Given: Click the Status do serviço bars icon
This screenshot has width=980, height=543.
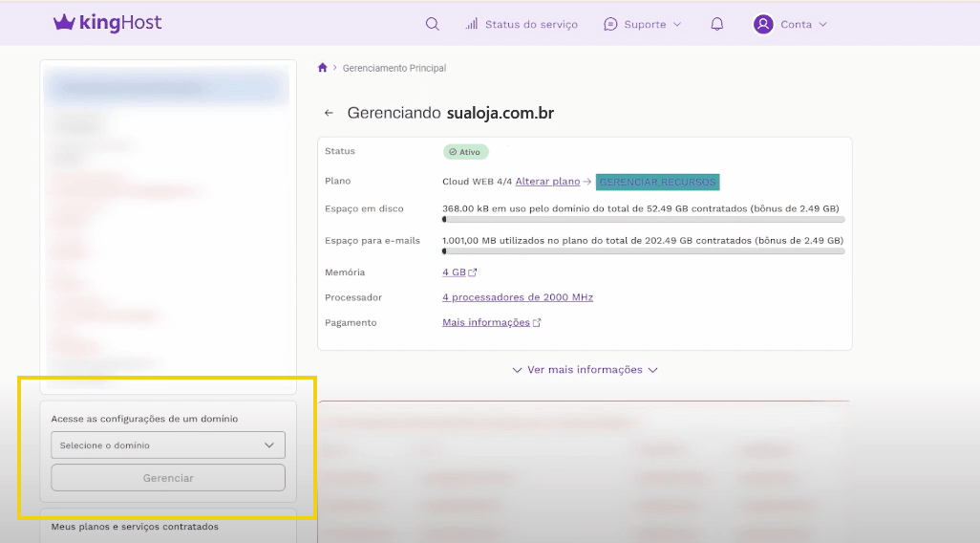Looking at the screenshot, I should (471, 25).
